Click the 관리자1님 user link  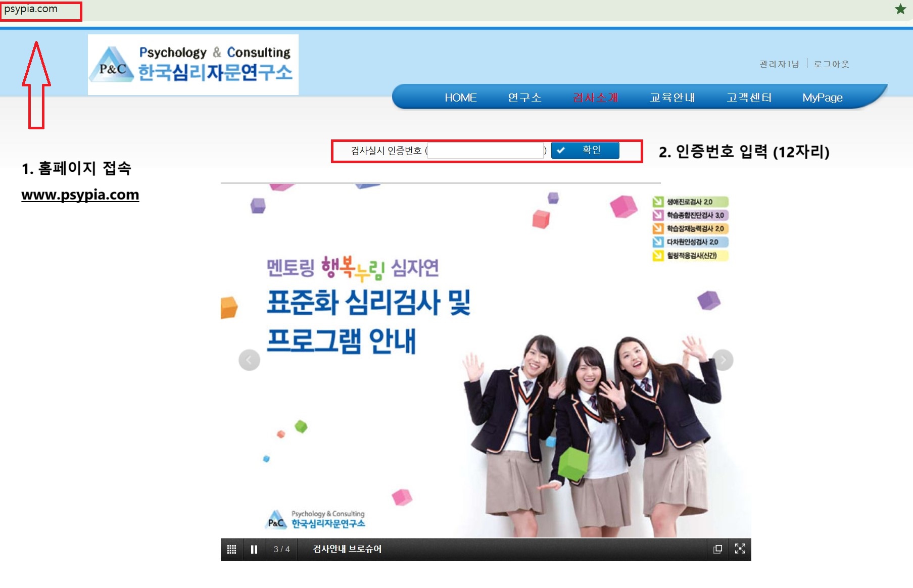pyautogui.click(x=779, y=64)
